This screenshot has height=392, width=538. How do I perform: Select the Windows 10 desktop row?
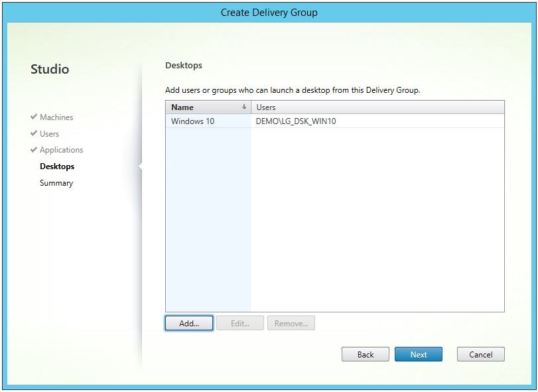click(x=192, y=121)
